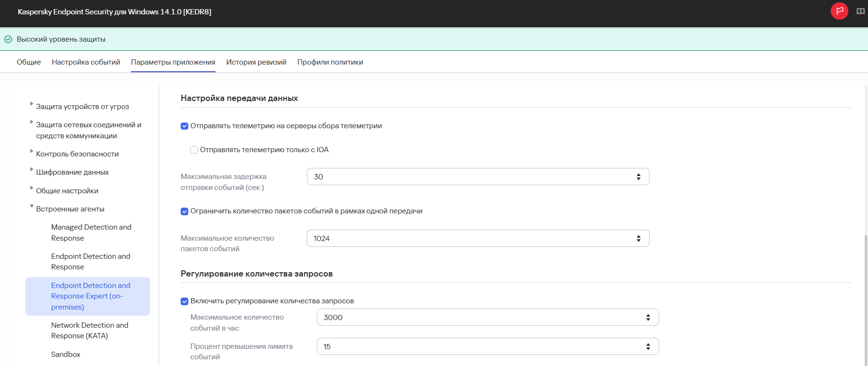Click the 'Настройка передачи данных' section heading
This screenshot has height=366, width=868.
click(x=239, y=98)
